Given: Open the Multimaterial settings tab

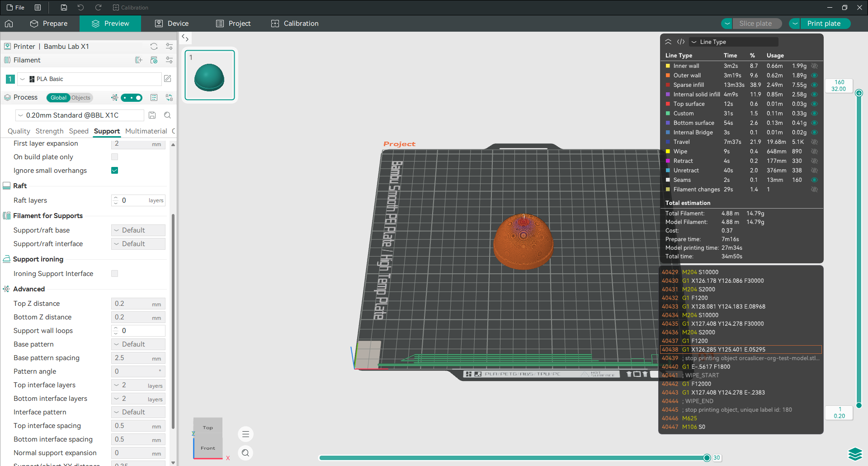Looking at the screenshot, I should (x=146, y=131).
